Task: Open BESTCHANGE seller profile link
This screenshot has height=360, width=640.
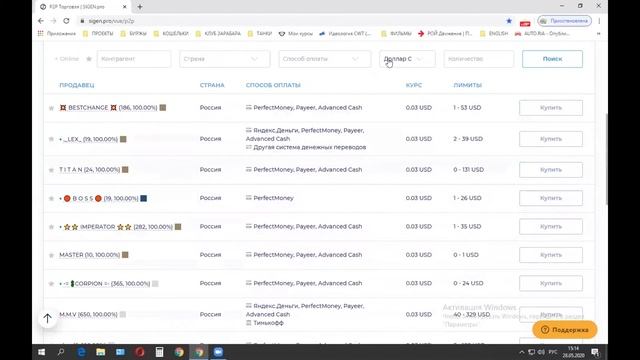Action: coord(108,108)
